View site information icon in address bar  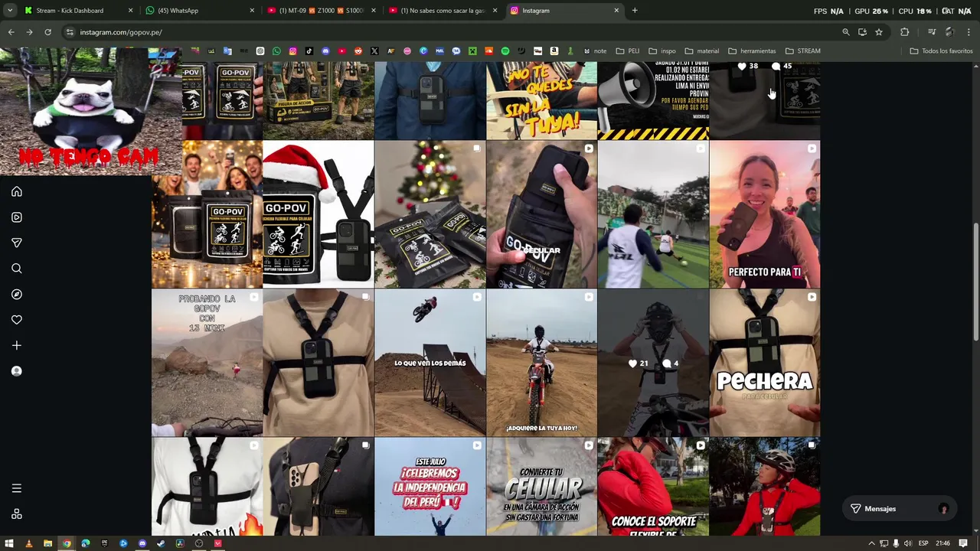click(70, 32)
